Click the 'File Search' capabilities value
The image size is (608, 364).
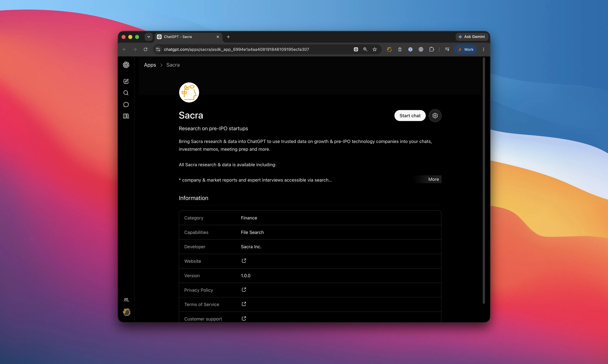tap(252, 232)
